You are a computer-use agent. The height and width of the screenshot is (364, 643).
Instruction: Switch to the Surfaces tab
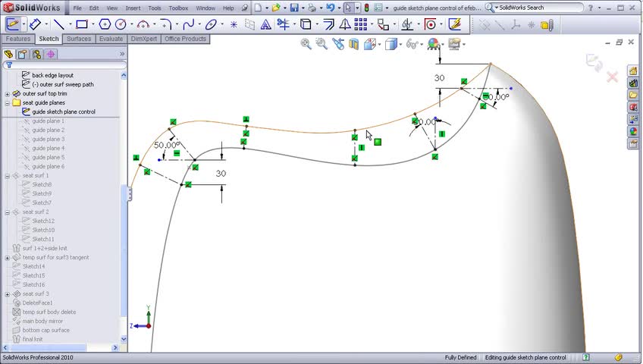(79, 39)
